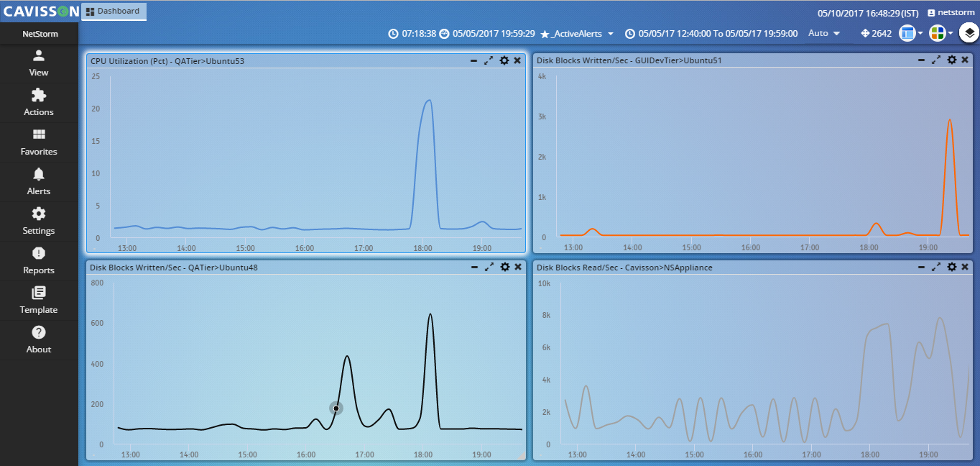Open the Reports section
980x466 pixels.
[39, 261]
